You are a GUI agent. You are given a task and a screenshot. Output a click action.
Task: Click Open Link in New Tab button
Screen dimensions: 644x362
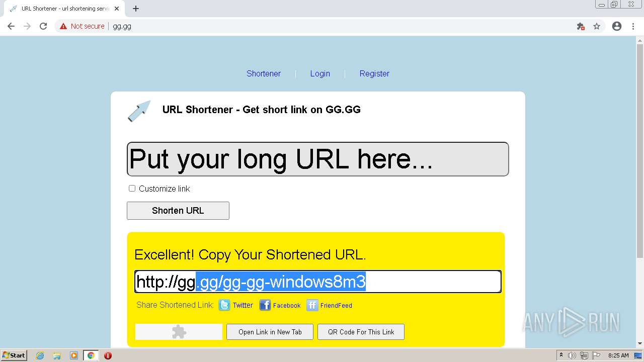(270, 332)
